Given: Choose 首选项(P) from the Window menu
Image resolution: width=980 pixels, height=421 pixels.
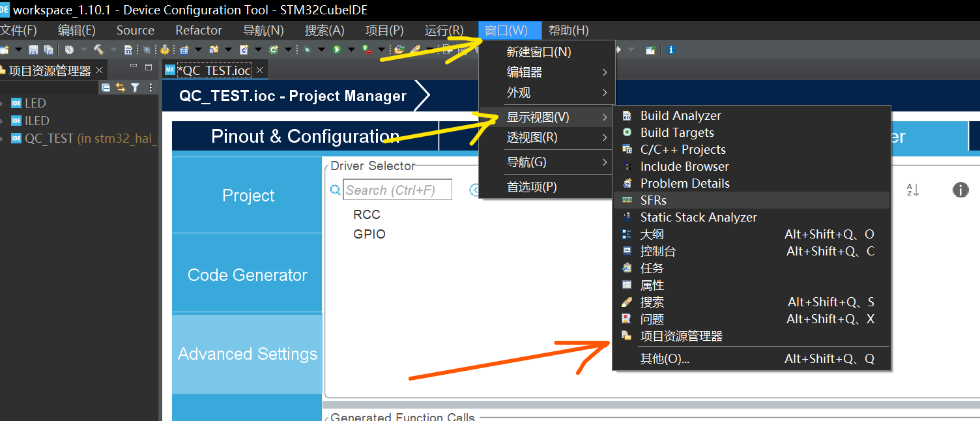Looking at the screenshot, I should (x=546, y=187).
